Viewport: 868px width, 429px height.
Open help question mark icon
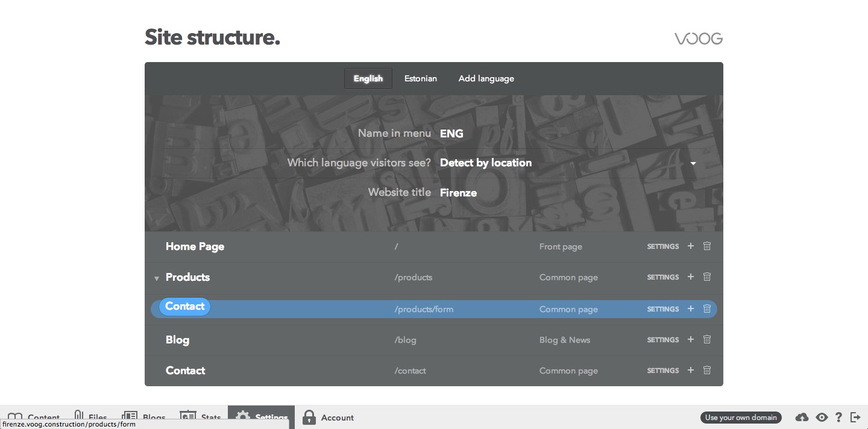coord(838,417)
